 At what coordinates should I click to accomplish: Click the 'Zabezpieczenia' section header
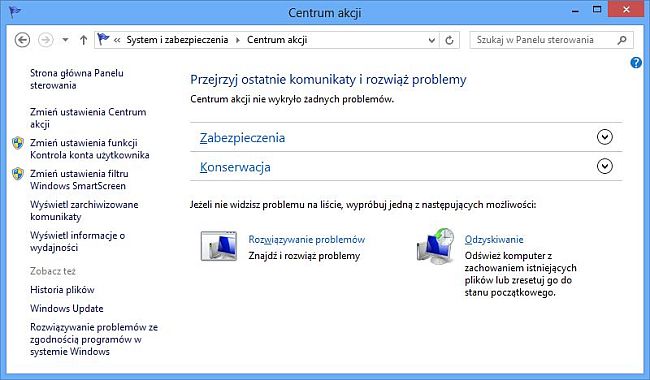point(242,138)
